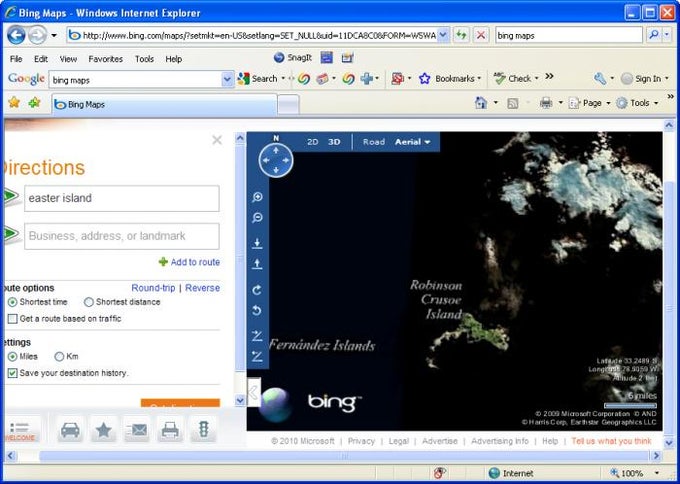Open the File menu

coord(16,59)
